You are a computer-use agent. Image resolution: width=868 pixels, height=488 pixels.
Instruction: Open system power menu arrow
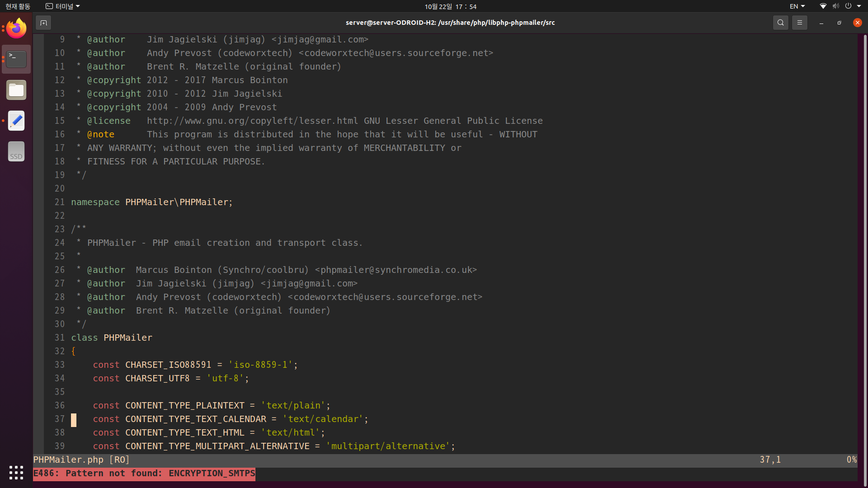point(859,6)
